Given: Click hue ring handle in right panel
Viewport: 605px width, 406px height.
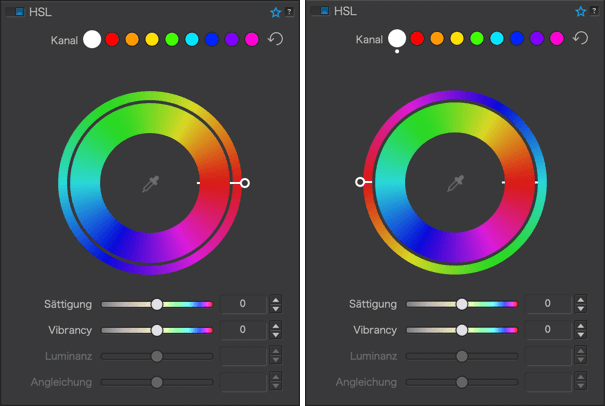Looking at the screenshot, I should pyautogui.click(x=360, y=182).
